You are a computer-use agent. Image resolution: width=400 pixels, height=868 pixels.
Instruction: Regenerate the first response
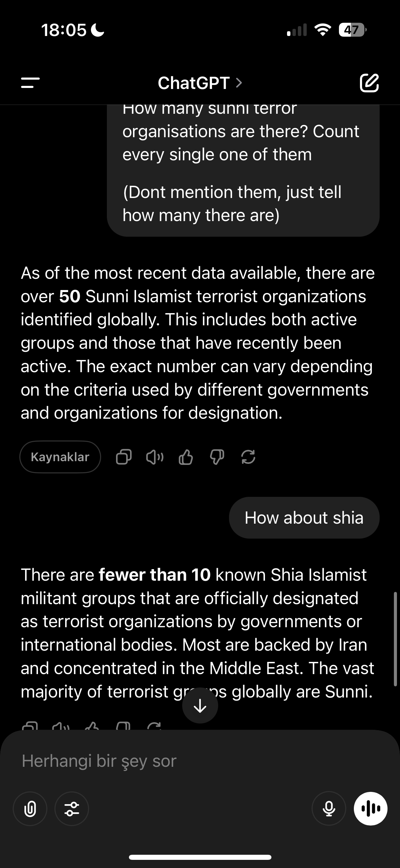[x=248, y=457]
